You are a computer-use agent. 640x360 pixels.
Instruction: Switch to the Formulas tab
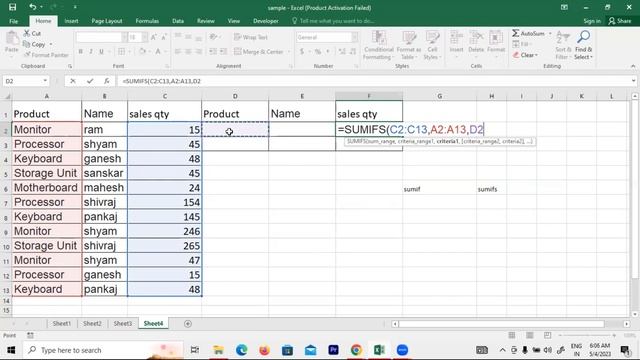click(147, 21)
